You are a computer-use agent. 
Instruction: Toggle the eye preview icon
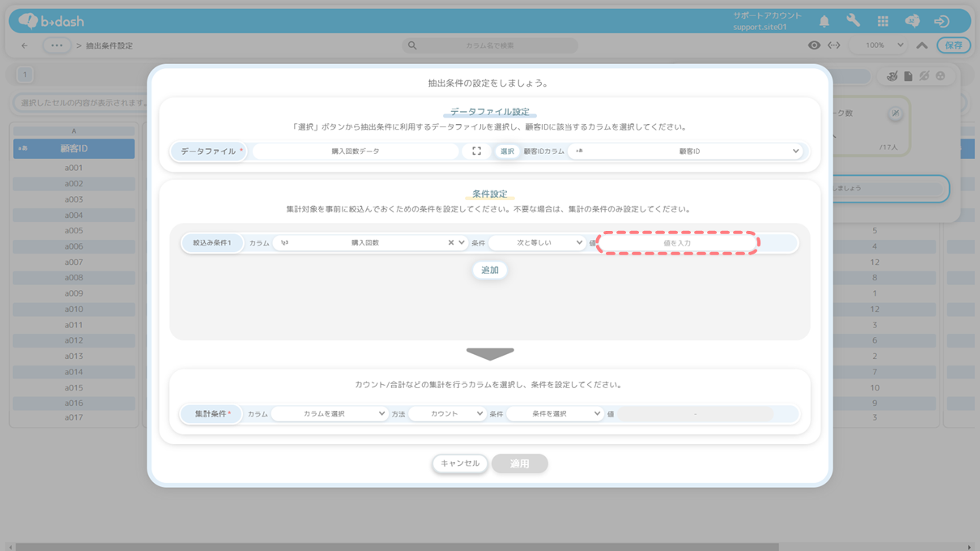[814, 45]
